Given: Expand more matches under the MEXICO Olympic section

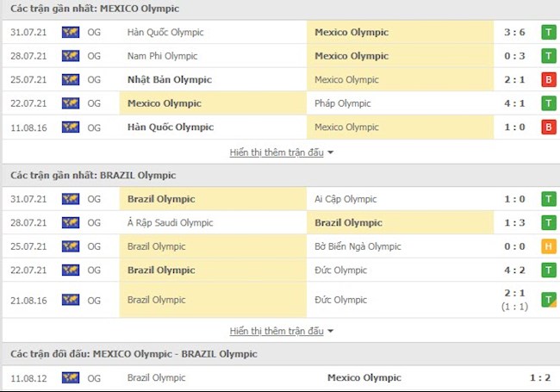Looking at the screenshot, I should [x=276, y=152].
